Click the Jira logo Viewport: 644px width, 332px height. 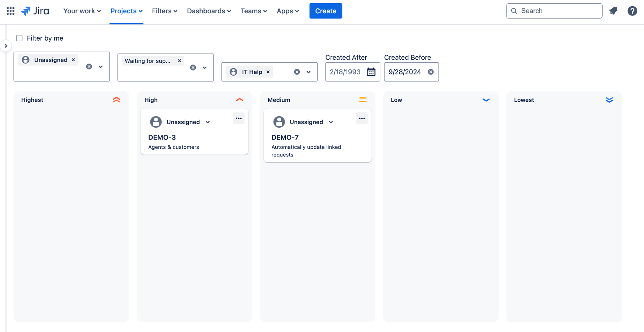[x=35, y=11]
